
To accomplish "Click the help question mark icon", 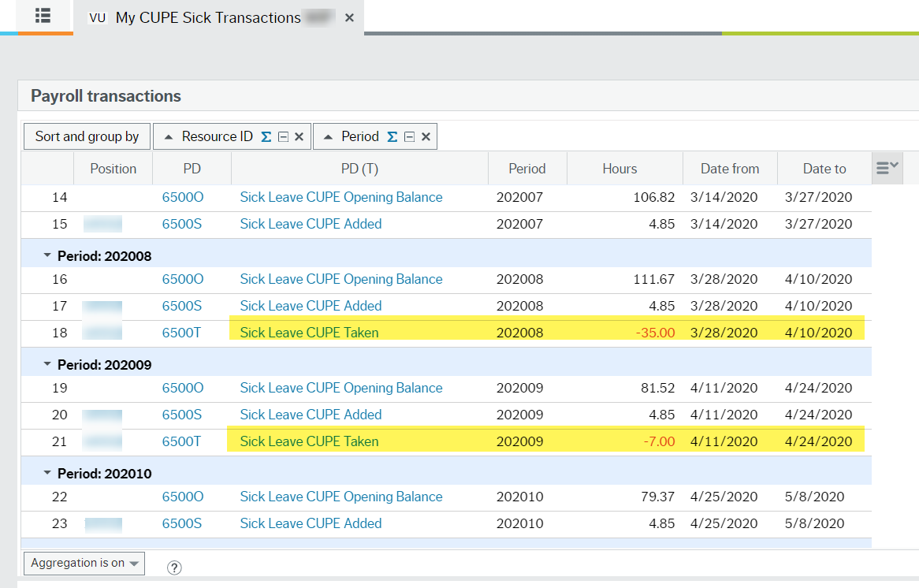I will pos(174,567).
